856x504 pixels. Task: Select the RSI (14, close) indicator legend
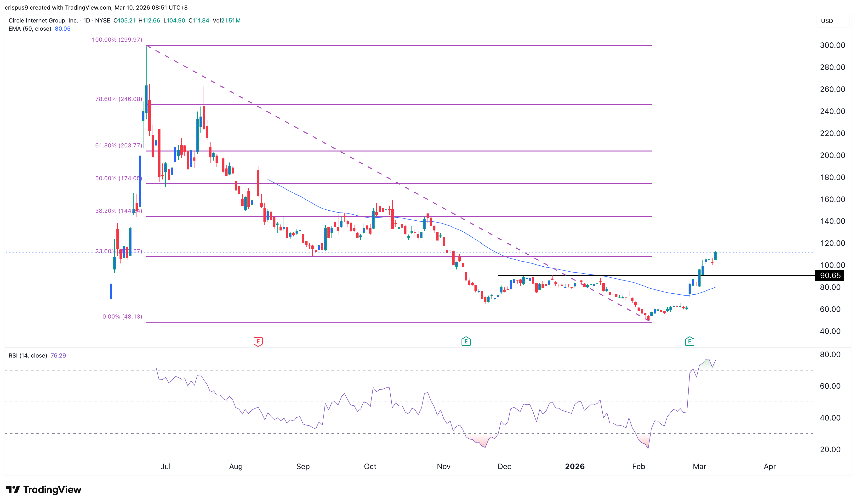(28, 356)
